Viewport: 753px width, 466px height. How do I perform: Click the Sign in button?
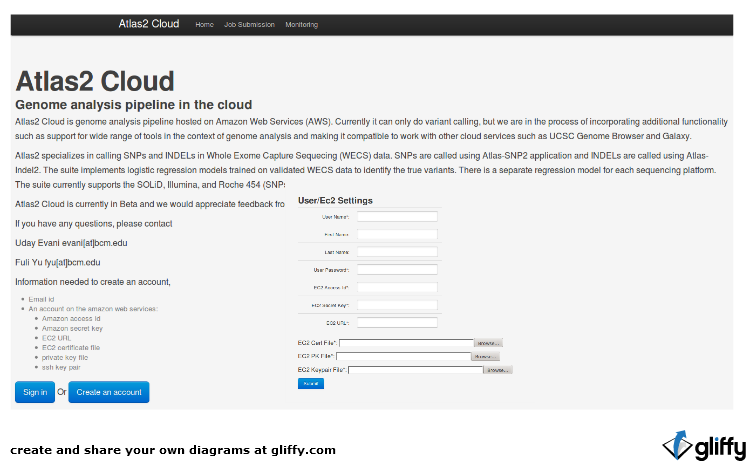click(x=35, y=392)
